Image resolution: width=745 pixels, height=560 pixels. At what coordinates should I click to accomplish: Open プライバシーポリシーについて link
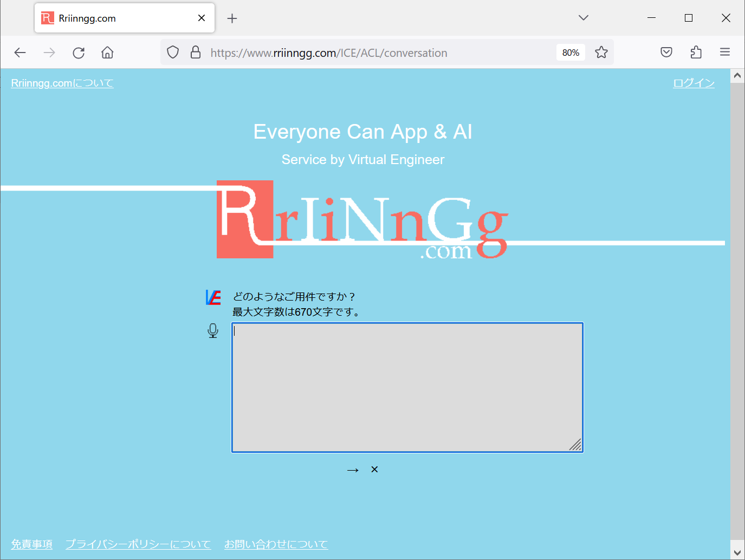coord(138,544)
